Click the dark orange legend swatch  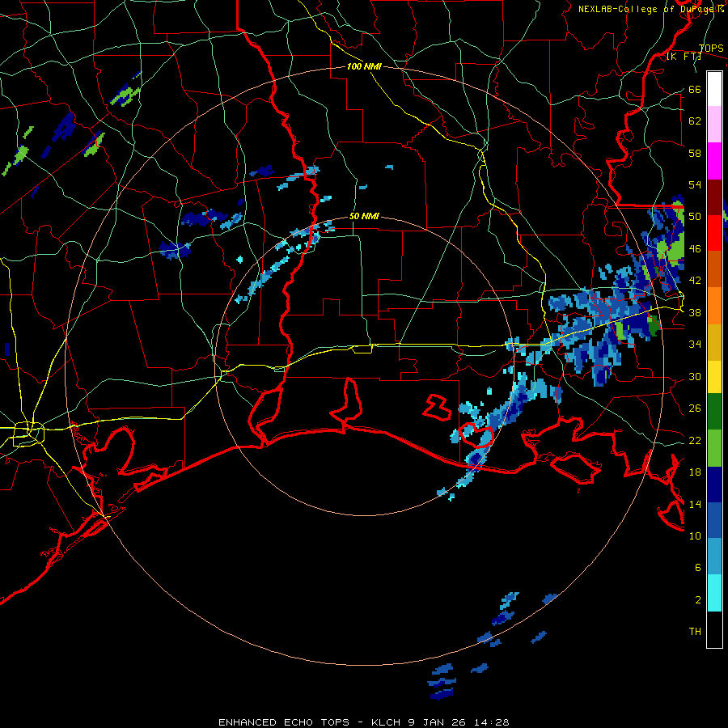(714, 269)
